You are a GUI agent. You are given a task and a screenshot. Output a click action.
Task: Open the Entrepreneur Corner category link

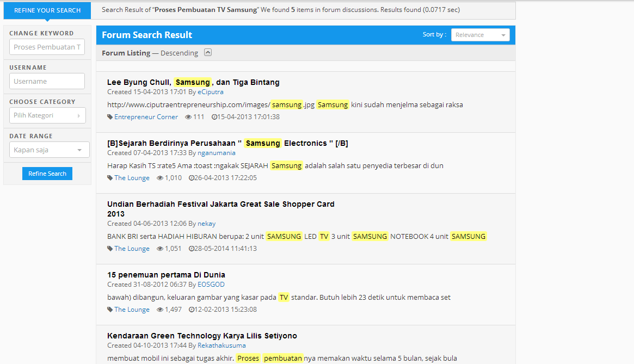pyautogui.click(x=146, y=117)
